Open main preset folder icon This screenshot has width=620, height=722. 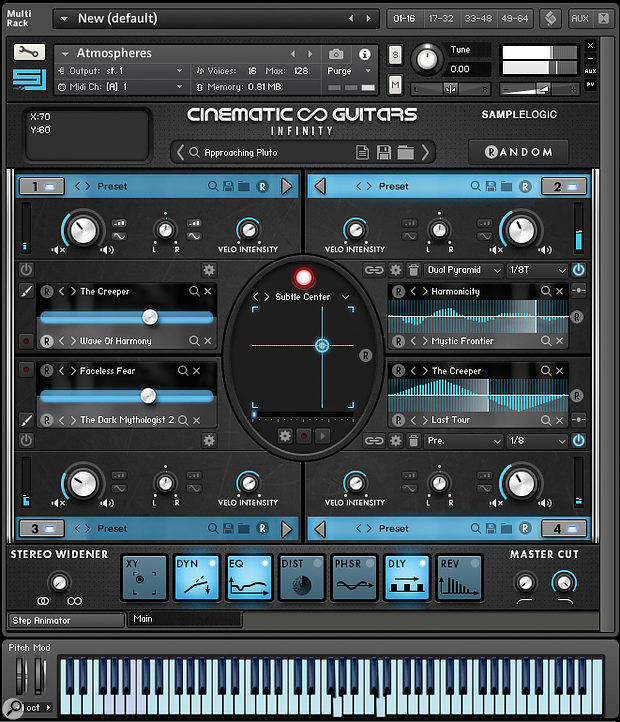click(405, 152)
